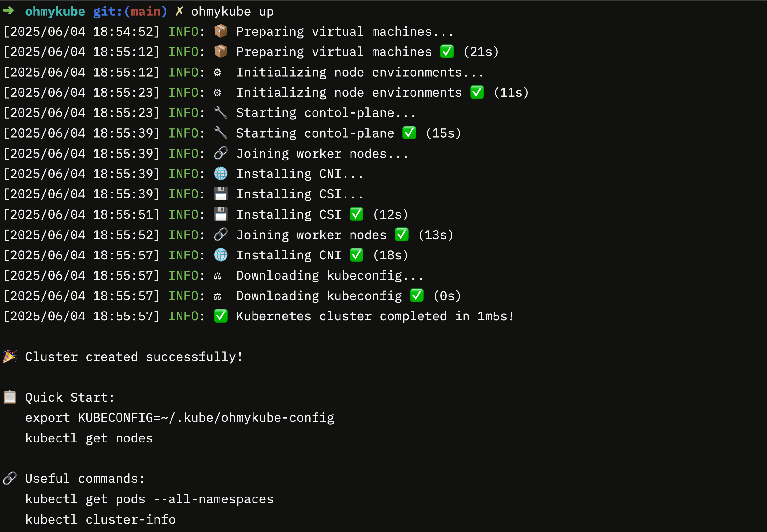Image resolution: width=767 pixels, height=532 pixels.
Task: Click the package emoji on the first log line
Action: click(221, 31)
